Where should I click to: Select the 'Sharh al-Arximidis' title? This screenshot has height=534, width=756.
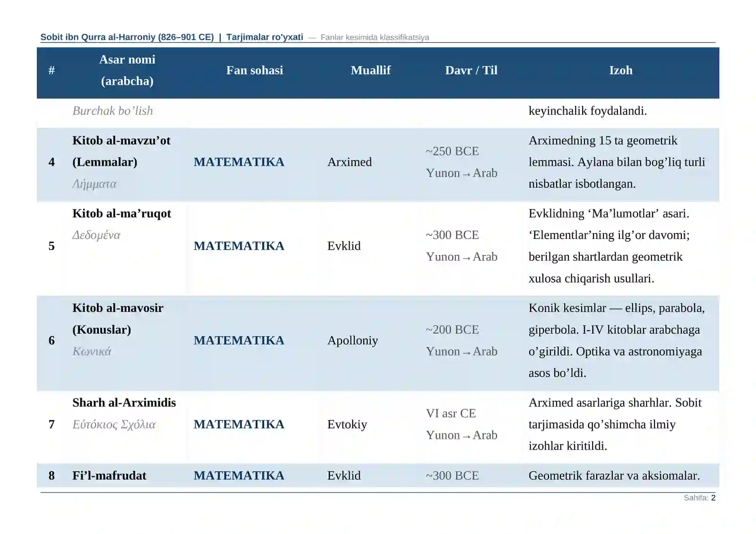124,403
